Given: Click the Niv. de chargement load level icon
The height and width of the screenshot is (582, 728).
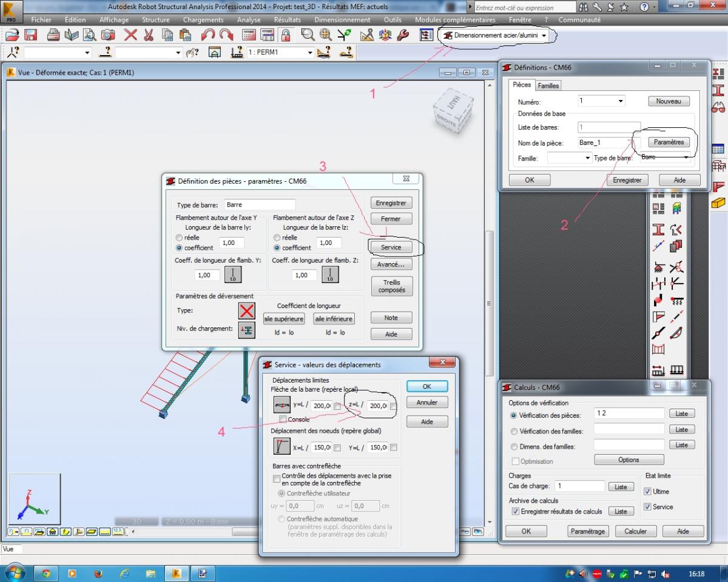Looking at the screenshot, I should pos(247,330).
